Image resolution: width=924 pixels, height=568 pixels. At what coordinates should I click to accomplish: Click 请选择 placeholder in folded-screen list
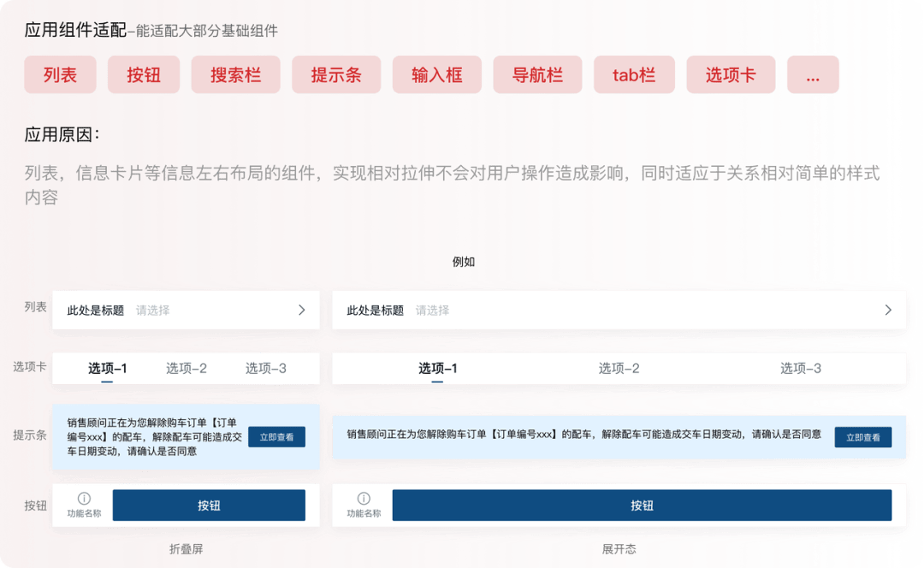pyautogui.click(x=152, y=311)
